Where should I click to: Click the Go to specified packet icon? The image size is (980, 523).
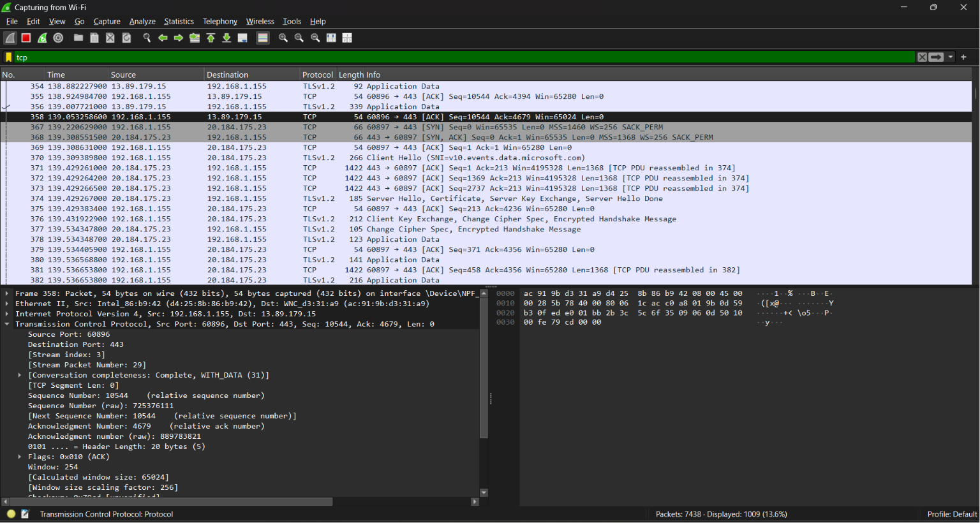click(x=195, y=38)
